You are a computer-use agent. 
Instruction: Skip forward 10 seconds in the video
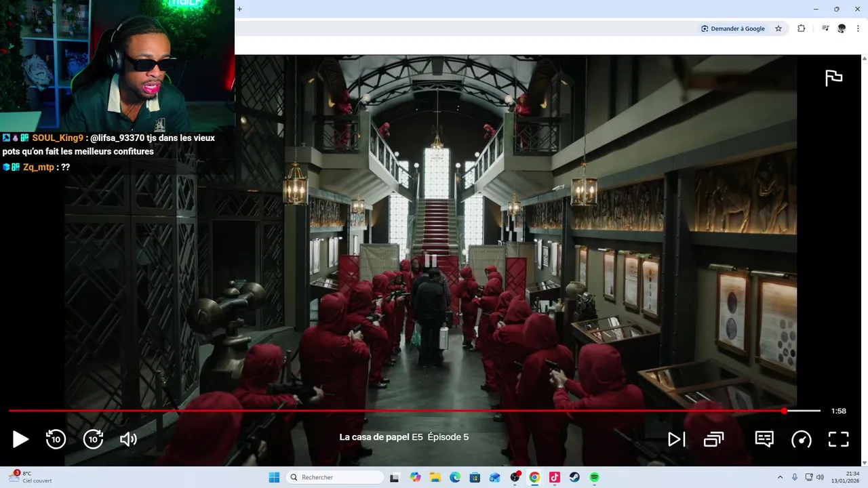coord(93,439)
